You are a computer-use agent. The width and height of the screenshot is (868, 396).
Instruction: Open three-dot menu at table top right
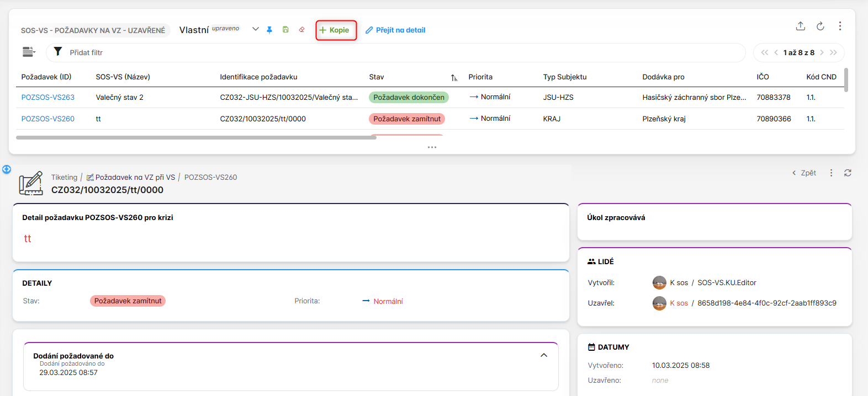(840, 26)
